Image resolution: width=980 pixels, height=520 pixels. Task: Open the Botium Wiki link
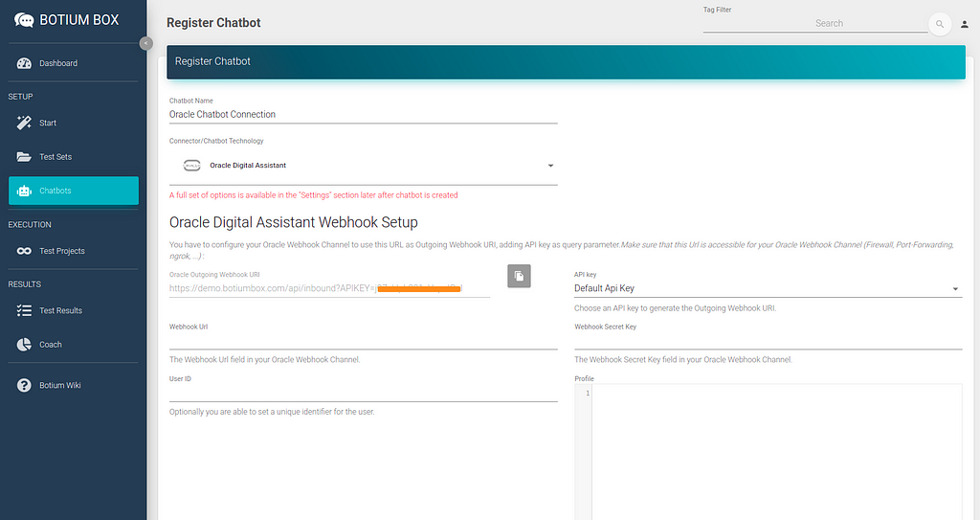point(73,386)
